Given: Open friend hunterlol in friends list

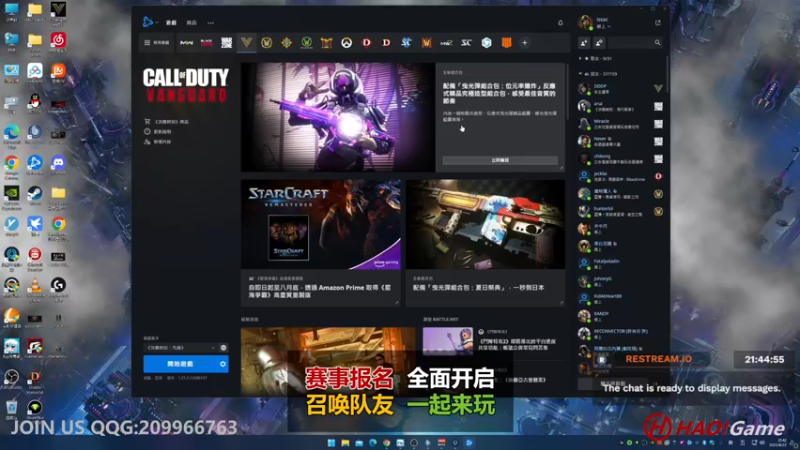Looking at the screenshot, I should coord(620,211).
